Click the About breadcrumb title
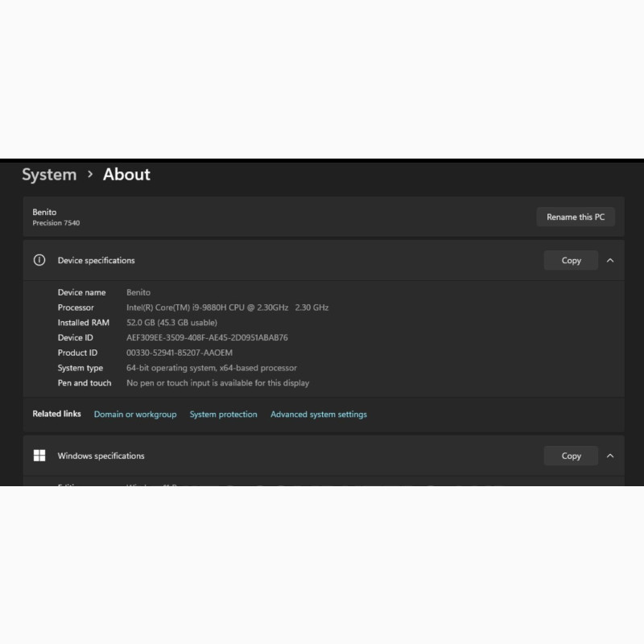This screenshot has height=644, width=644. [126, 175]
